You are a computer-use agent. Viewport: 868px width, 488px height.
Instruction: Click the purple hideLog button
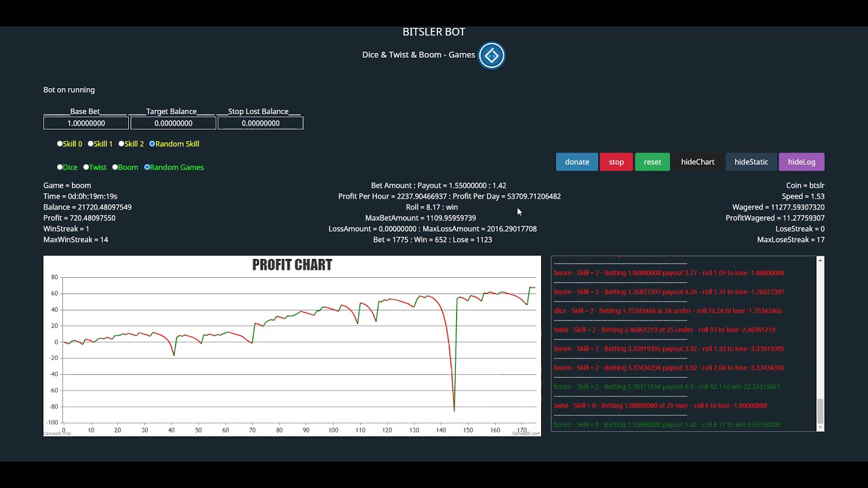coord(802,162)
